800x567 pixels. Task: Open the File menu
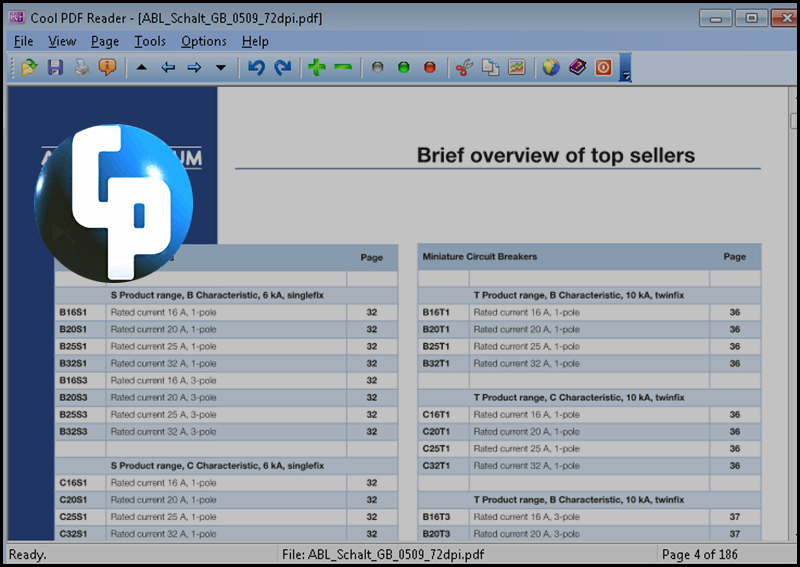[23, 41]
